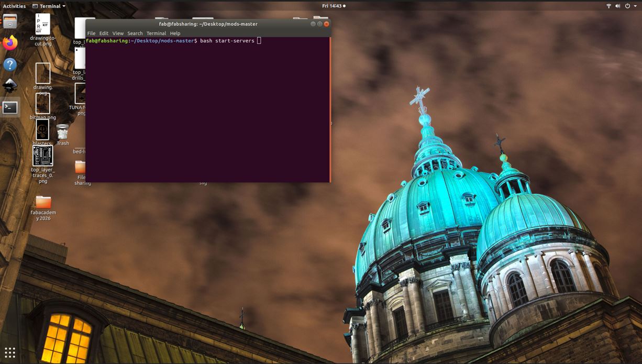642x364 pixels.
Task: Open the View menu in Terminal
Action: (118, 33)
